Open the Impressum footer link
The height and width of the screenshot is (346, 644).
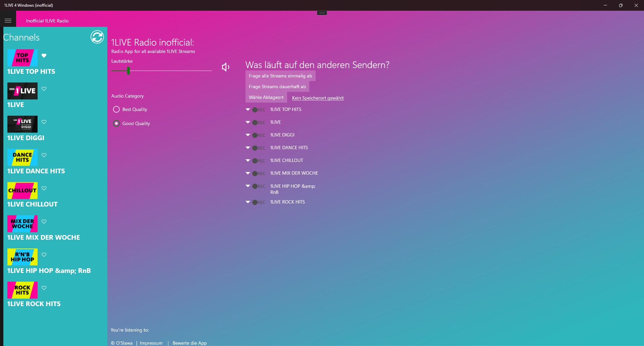point(151,343)
